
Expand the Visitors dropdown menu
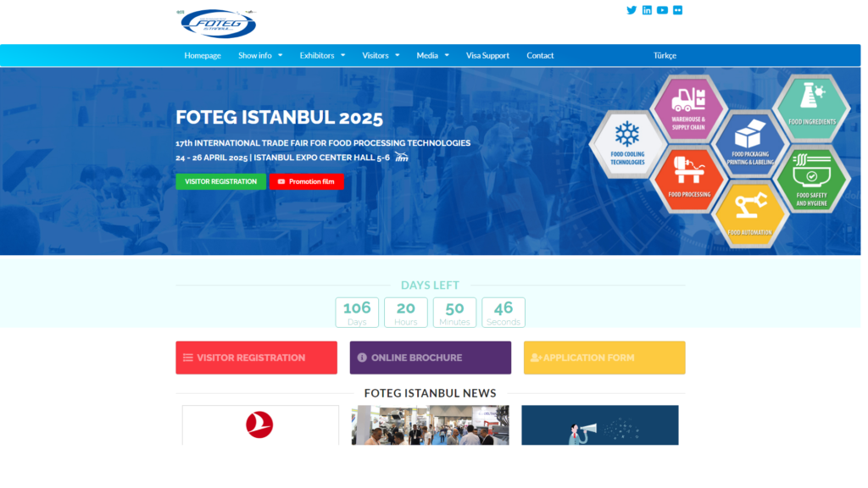(x=381, y=55)
